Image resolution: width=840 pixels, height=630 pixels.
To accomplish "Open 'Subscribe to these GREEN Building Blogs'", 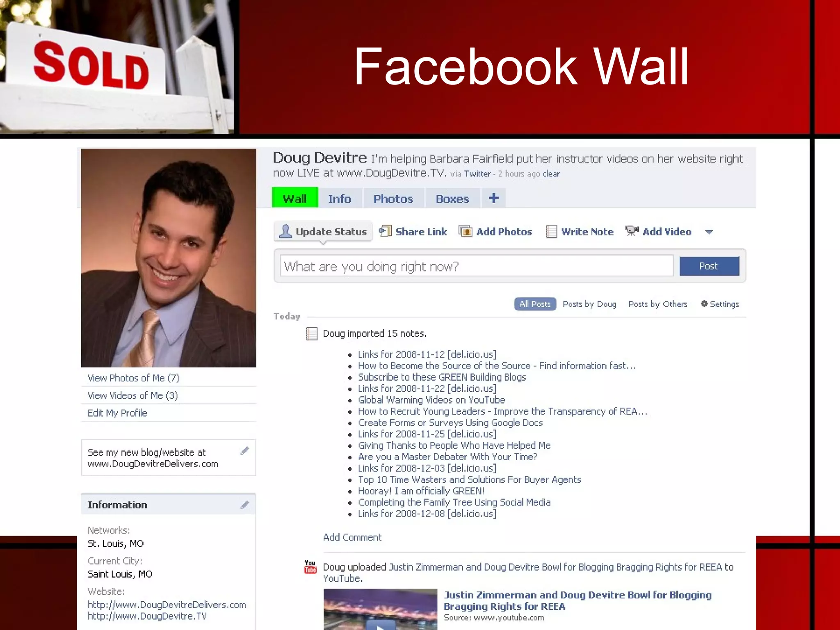I will [x=442, y=377].
